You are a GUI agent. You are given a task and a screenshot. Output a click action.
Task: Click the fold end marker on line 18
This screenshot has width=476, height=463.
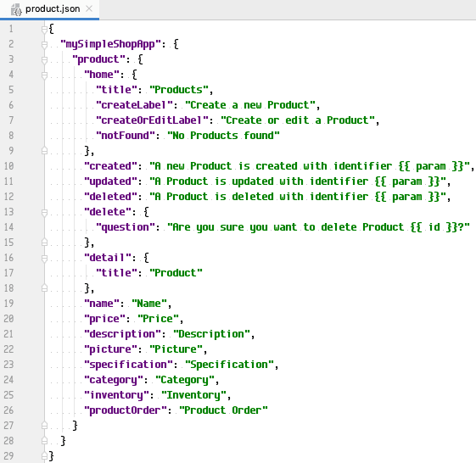coord(44,288)
